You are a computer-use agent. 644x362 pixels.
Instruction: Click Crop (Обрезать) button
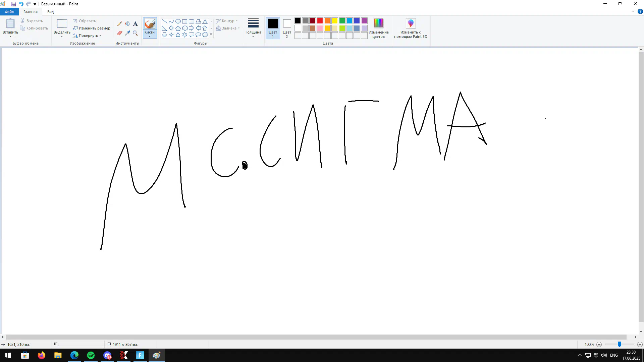point(85,21)
